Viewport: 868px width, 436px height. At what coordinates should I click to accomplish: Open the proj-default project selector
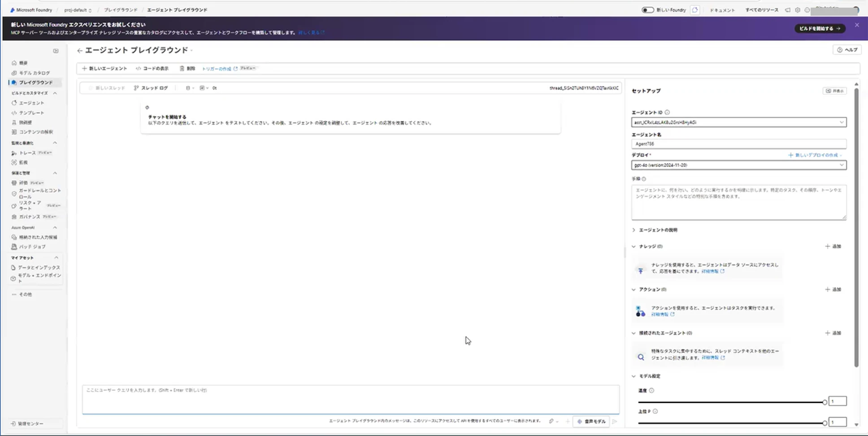point(78,10)
